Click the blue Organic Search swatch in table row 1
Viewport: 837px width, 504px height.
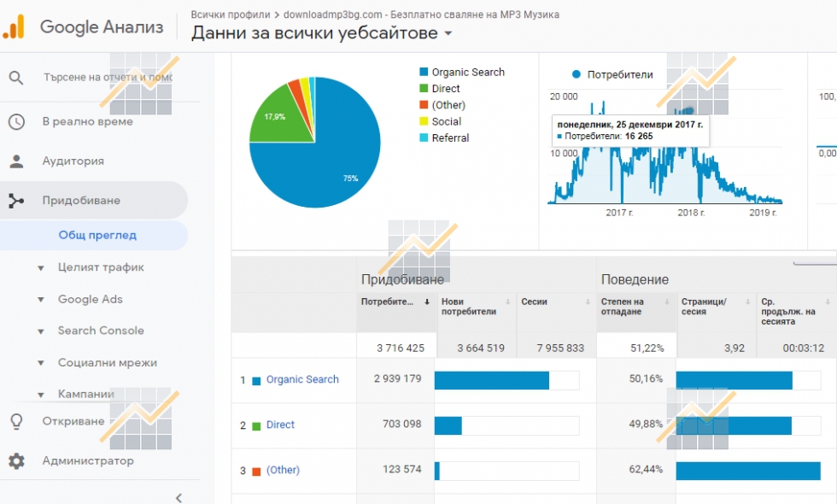click(x=256, y=381)
